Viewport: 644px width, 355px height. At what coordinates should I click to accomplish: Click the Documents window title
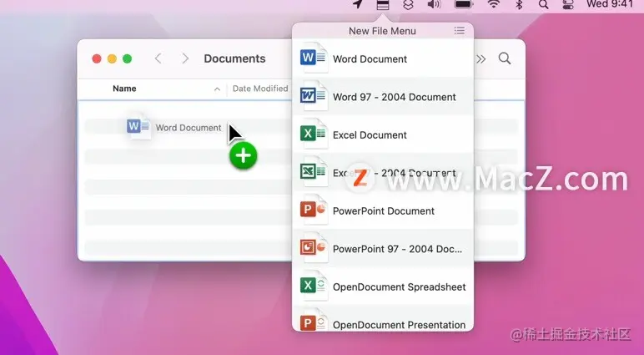234,58
